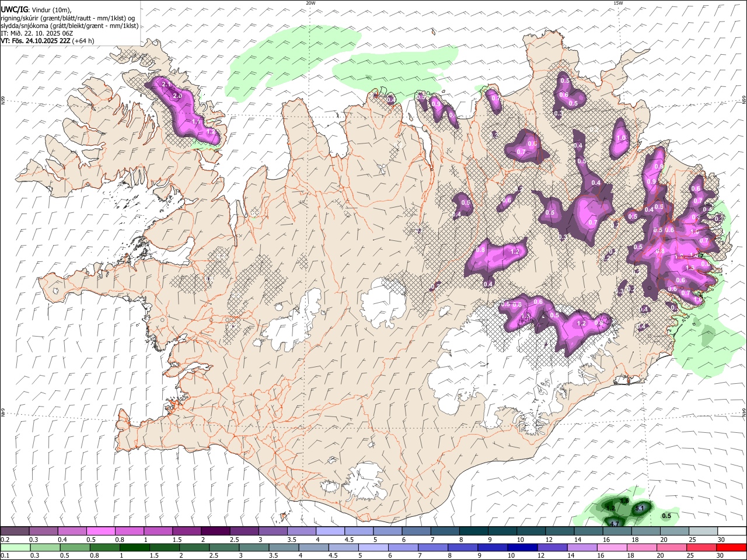Click the grey snow swatch between 25 and 30

click(x=703, y=531)
